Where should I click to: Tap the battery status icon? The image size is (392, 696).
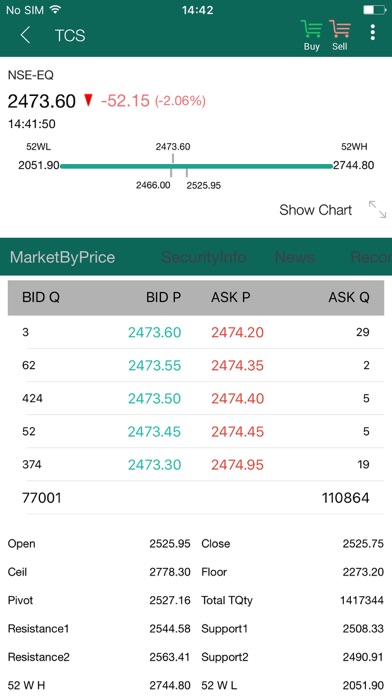tap(374, 9)
